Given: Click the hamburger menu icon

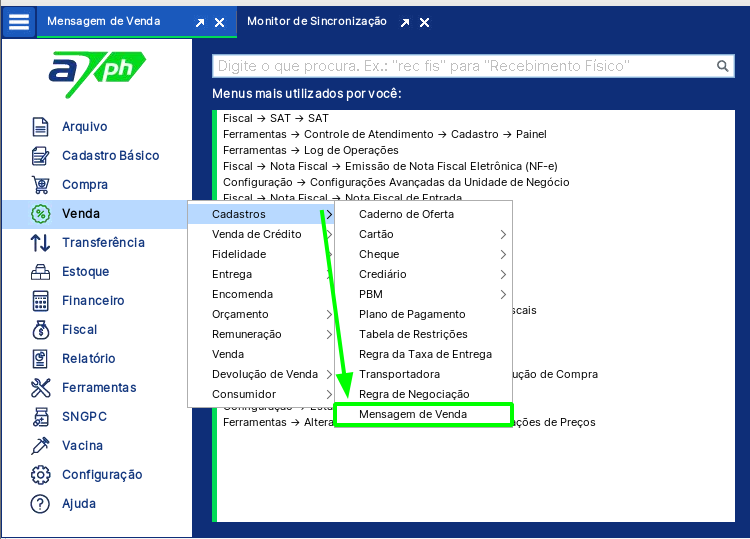Looking at the screenshot, I should coord(19,20).
